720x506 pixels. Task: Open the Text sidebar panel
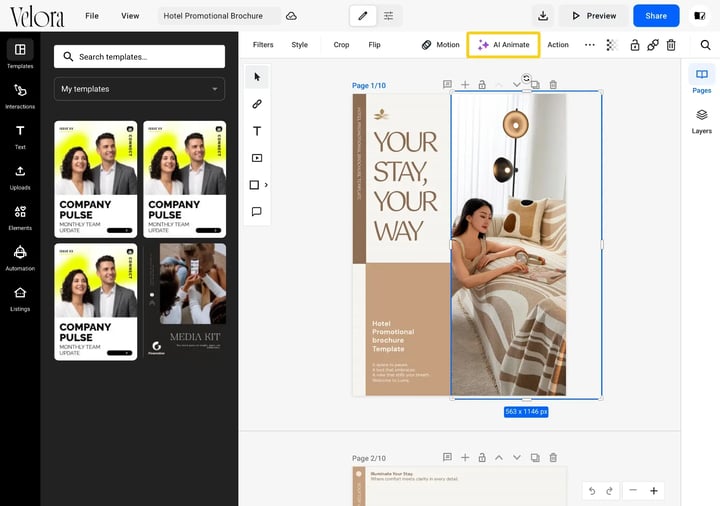click(x=20, y=136)
